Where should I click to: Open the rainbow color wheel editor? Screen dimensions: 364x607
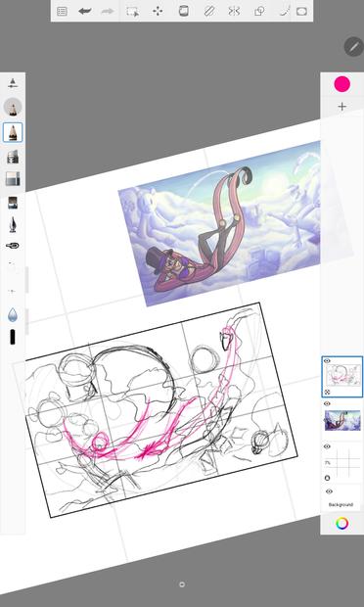tap(341, 524)
